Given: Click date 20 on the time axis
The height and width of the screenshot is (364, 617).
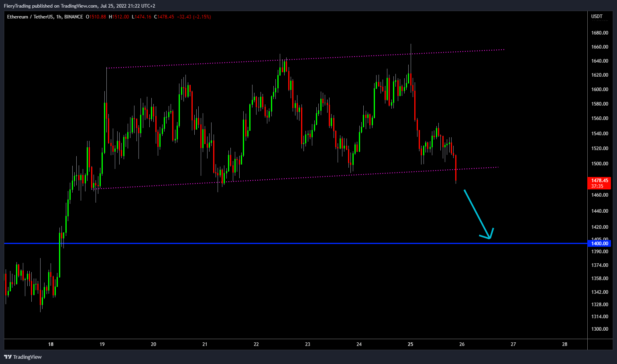Looking at the screenshot, I should point(153,344).
